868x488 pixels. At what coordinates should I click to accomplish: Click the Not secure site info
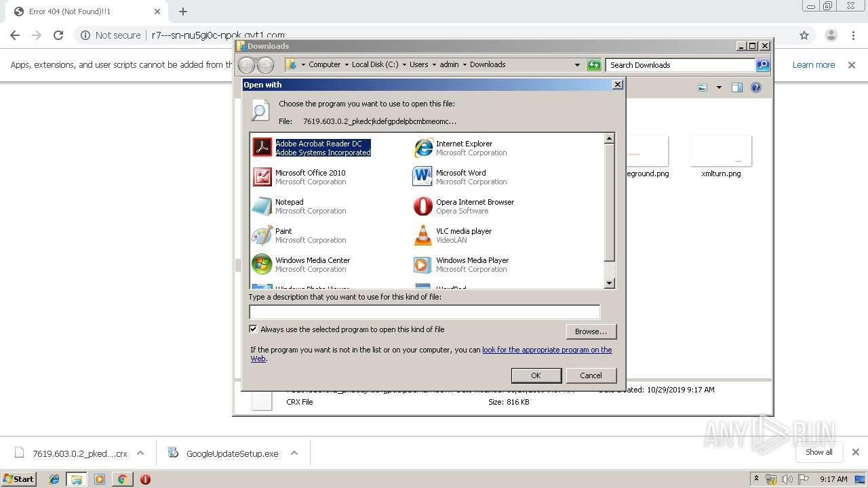tap(111, 35)
